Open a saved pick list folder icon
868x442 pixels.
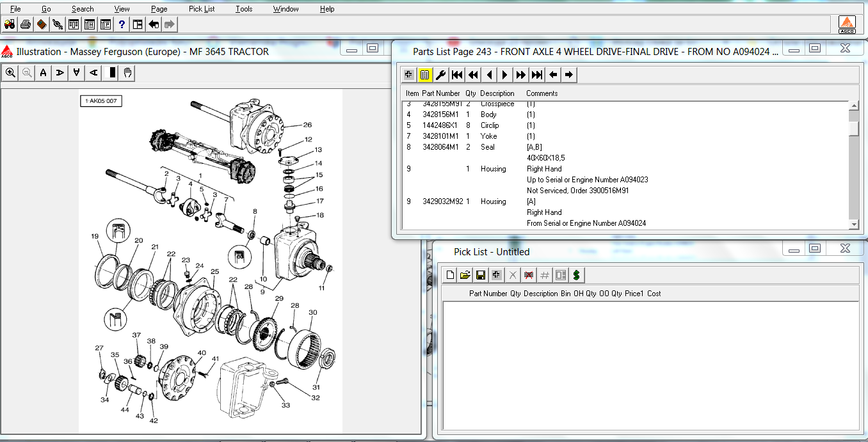click(465, 275)
